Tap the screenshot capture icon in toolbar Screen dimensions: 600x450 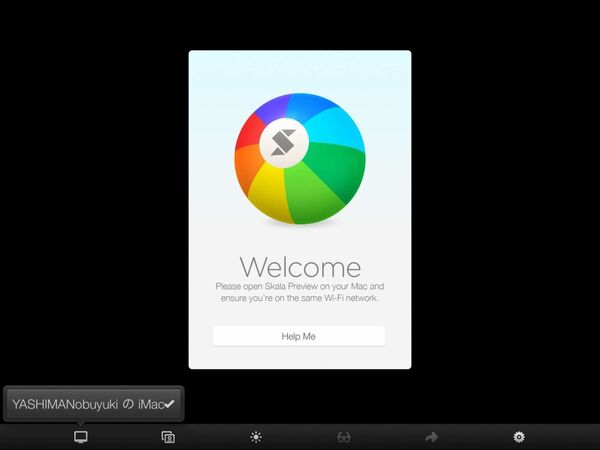coord(168,437)
